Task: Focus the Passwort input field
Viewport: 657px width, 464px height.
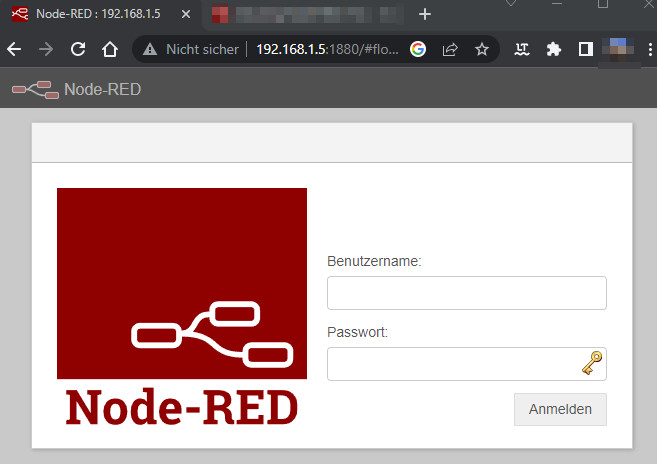Action: [x=467, y=364]
